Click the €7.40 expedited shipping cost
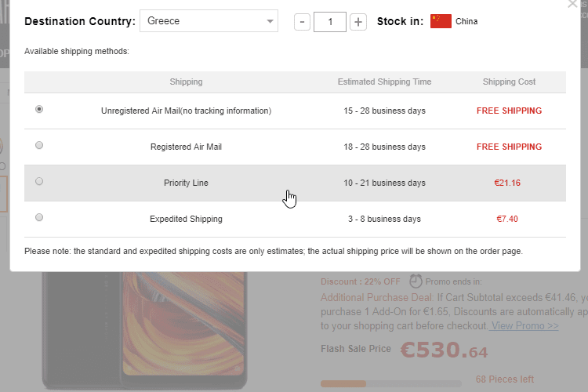The height and width of the screenshot is (392, 588). pos(506,219)
